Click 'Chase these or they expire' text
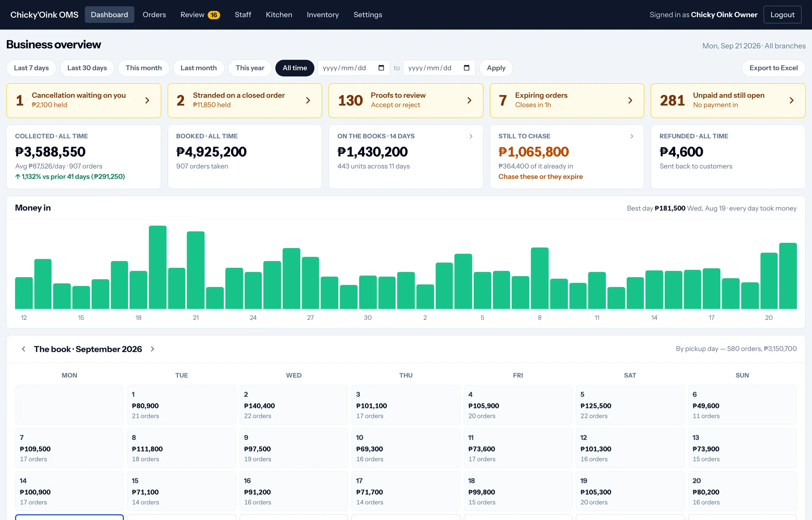Screen dimensions: 812x520 coord(540,176)
